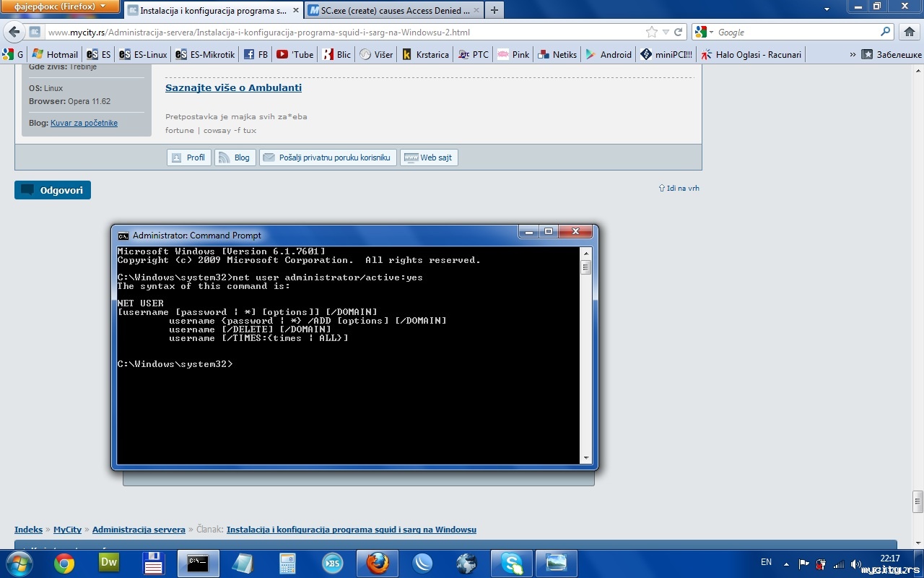
Task: Jump to top via Idi na vrh
Action: pyautogui.click(x=679, y=188)
